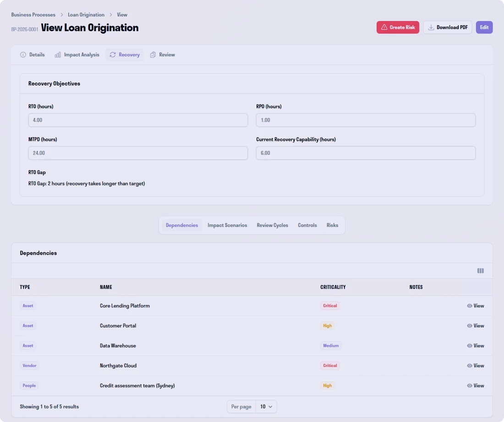Viewport: 504px width, 422px height.
Task: Click the View breadcrumb item
Action: pos(122,15)
